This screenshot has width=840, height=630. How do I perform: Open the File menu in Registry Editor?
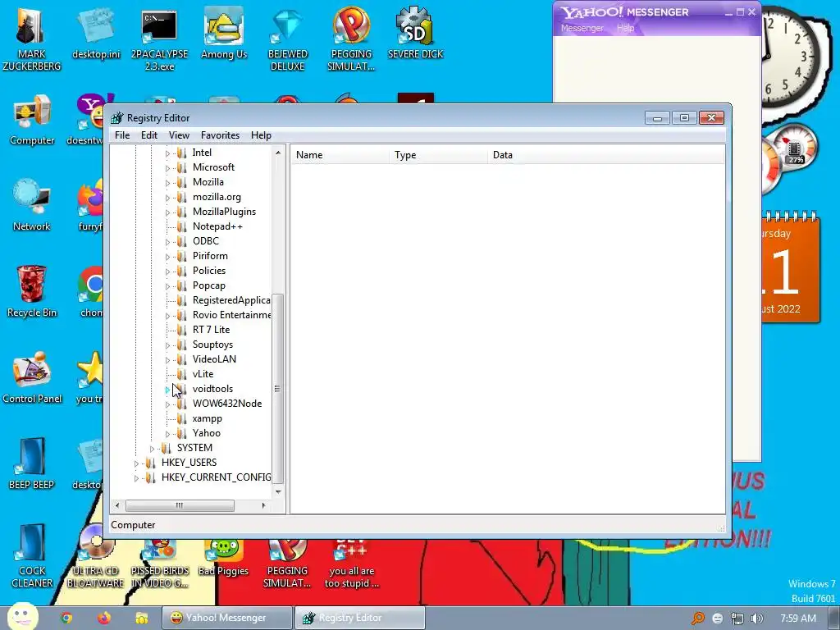point(122,135)
